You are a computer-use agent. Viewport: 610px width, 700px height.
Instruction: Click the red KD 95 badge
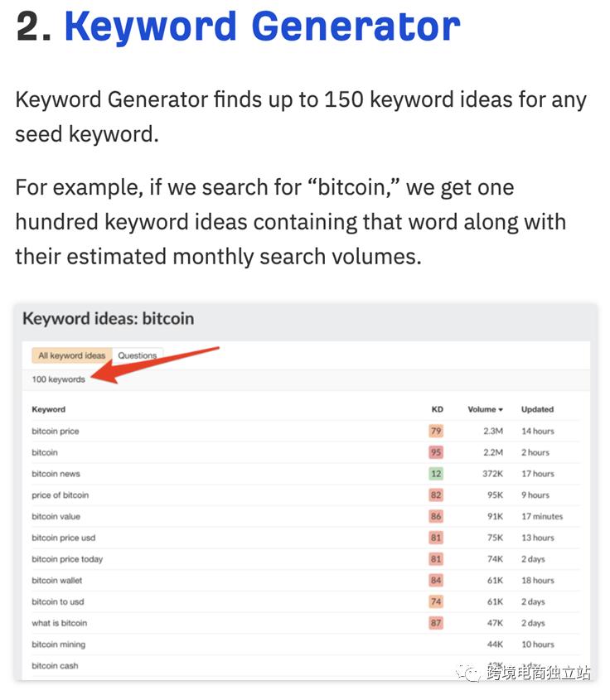point(436,452)
